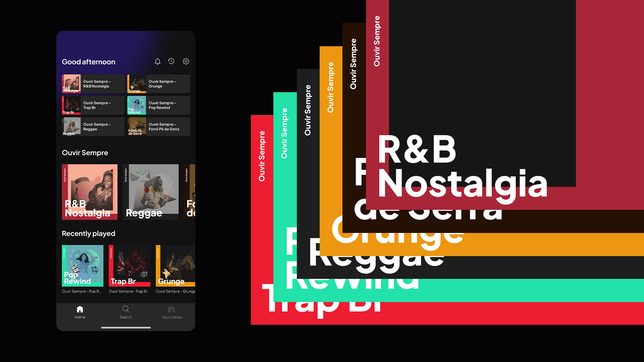Image resolution: width=644 pixels, height=362 pixels.
Task: Click the Pop Rewind thumbnail in shortcut grid
Action: click(x=137, y=105)
